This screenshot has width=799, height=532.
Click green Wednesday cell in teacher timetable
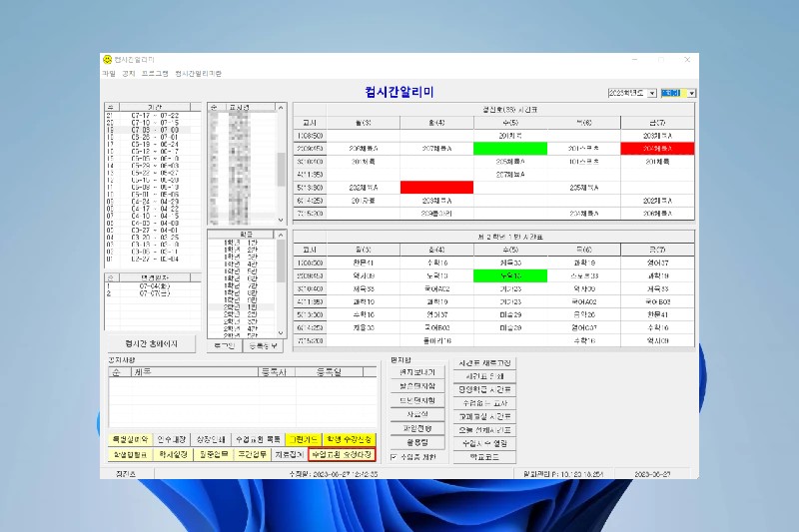coord(510,149)
